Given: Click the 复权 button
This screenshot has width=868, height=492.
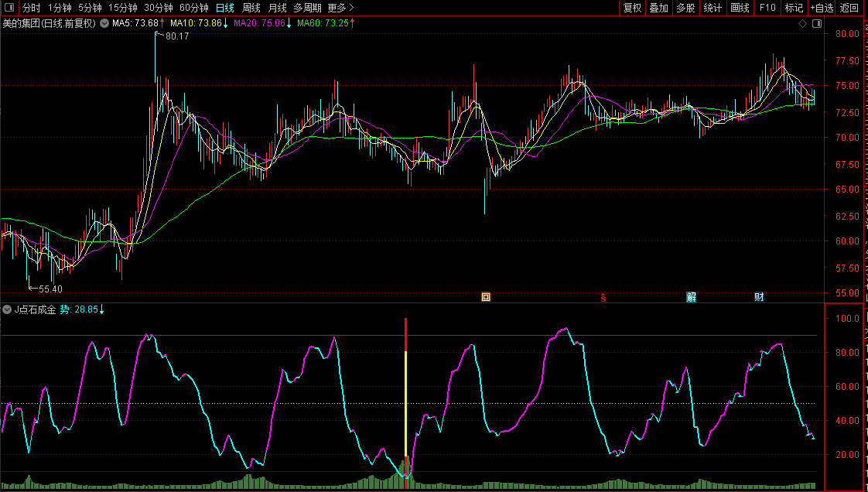Looking at the screenshot, I should click(632, 8).
